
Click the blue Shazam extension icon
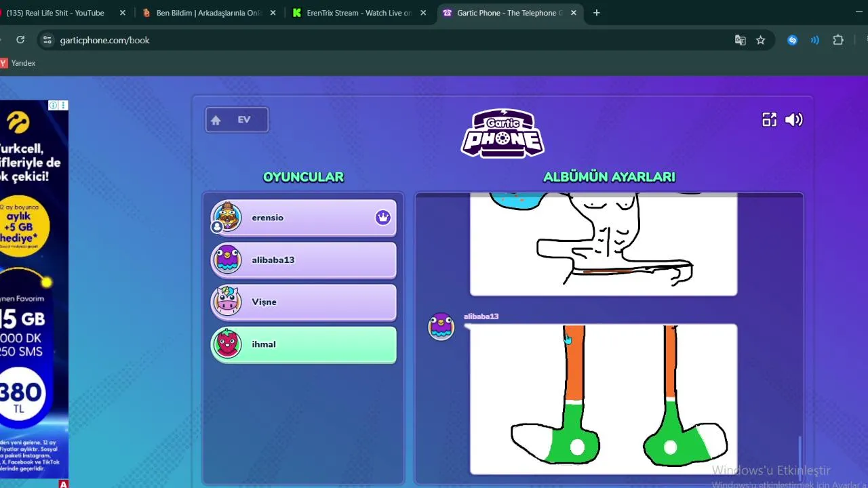coord(792,40)
